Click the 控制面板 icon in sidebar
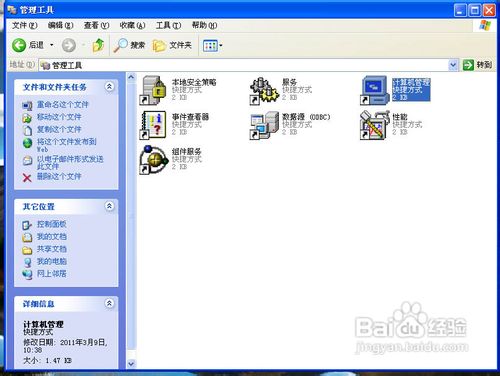Image resolution: width=500 pixels, height=376 pixels. click(x=27, y=225)
